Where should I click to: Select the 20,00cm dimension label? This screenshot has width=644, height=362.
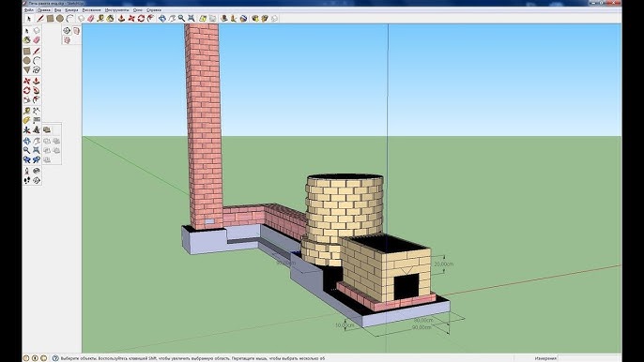point(443,264)
